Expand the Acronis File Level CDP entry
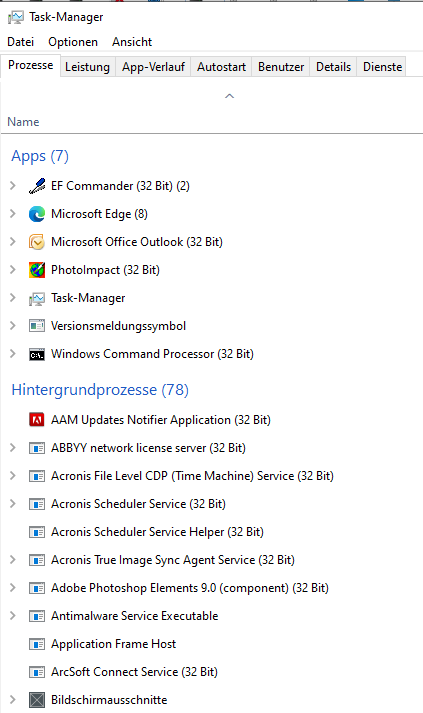The height and width of the screenshot is (713, 423). tap(13, 476)
